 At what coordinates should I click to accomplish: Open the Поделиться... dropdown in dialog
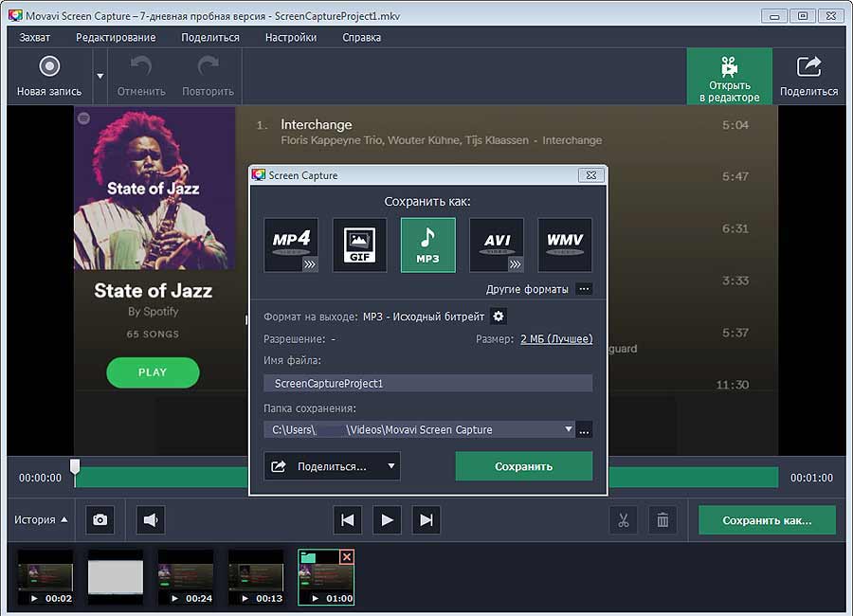[x=332, y=466]
